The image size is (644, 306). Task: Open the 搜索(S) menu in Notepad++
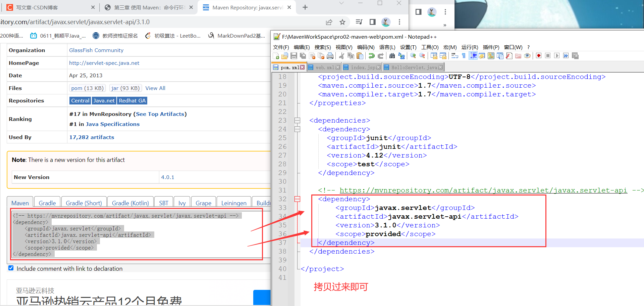pos(322,47)
